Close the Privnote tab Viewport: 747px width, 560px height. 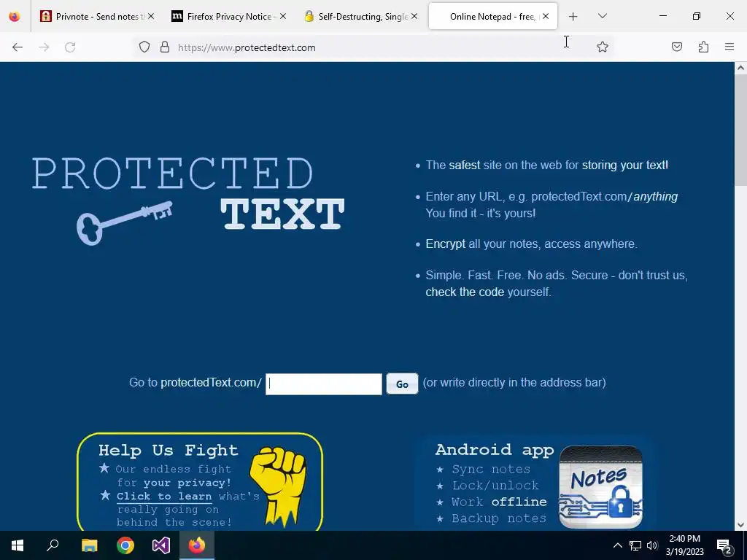(x=151, y=16)
